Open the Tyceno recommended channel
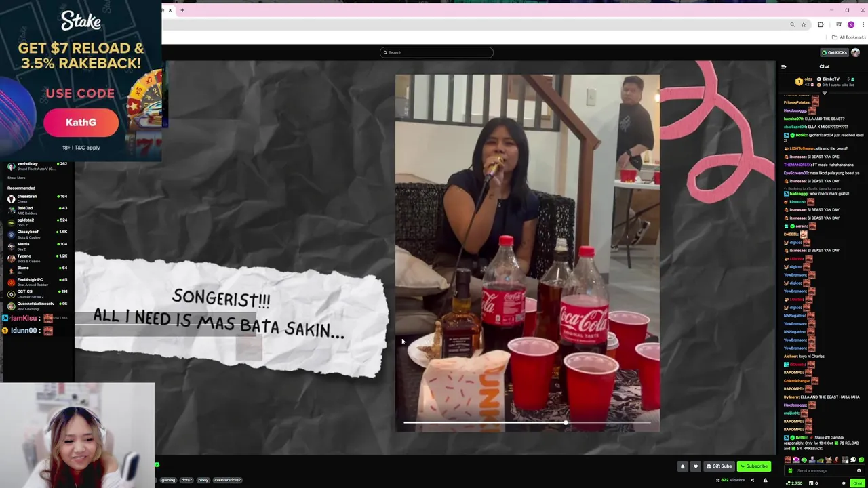 click(x=38, y=258)
